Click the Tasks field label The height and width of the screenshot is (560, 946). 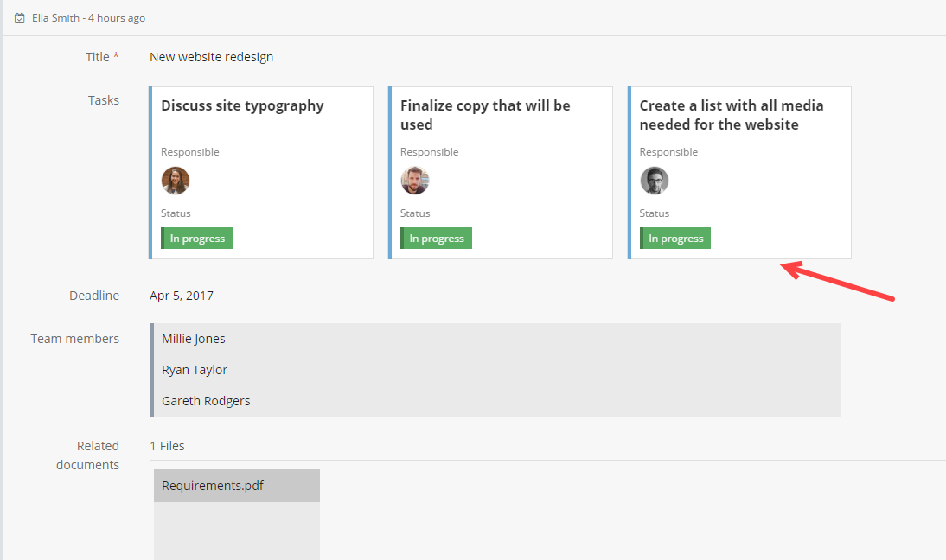(104, 100)
